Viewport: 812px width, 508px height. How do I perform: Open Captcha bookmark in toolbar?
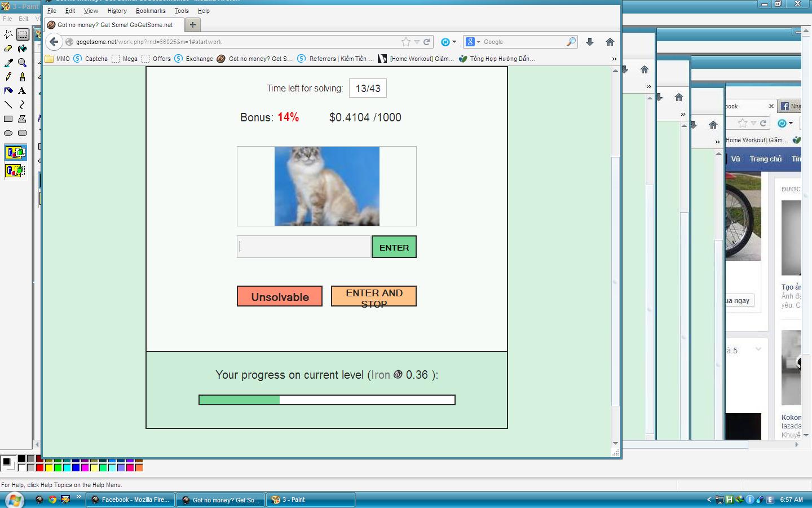point(90,59)
